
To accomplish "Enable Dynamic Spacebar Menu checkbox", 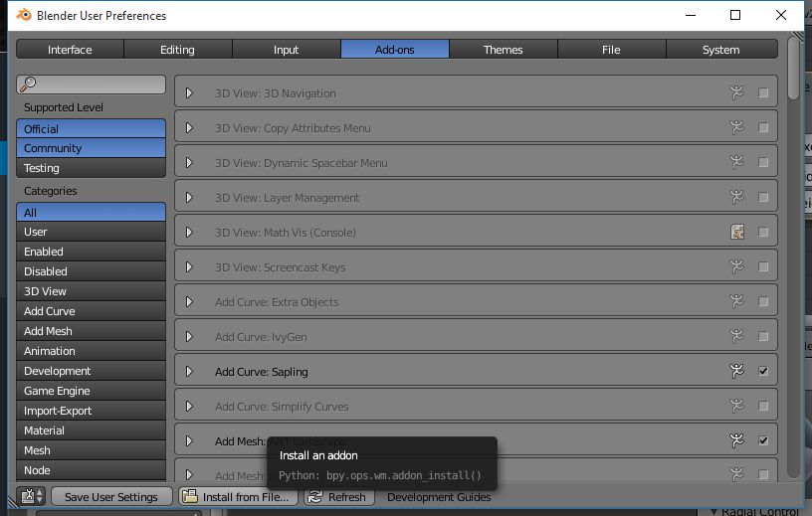I will (x=763, y=162).
